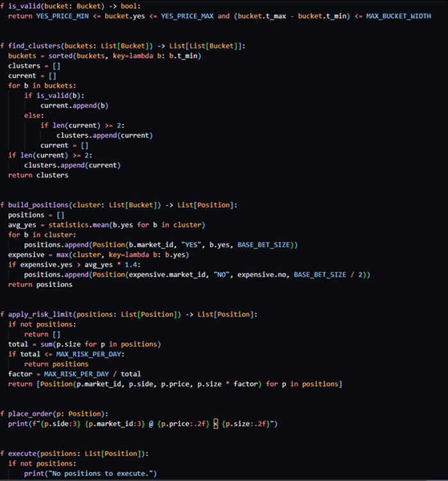Click the execute function name

tap(22, 453)
